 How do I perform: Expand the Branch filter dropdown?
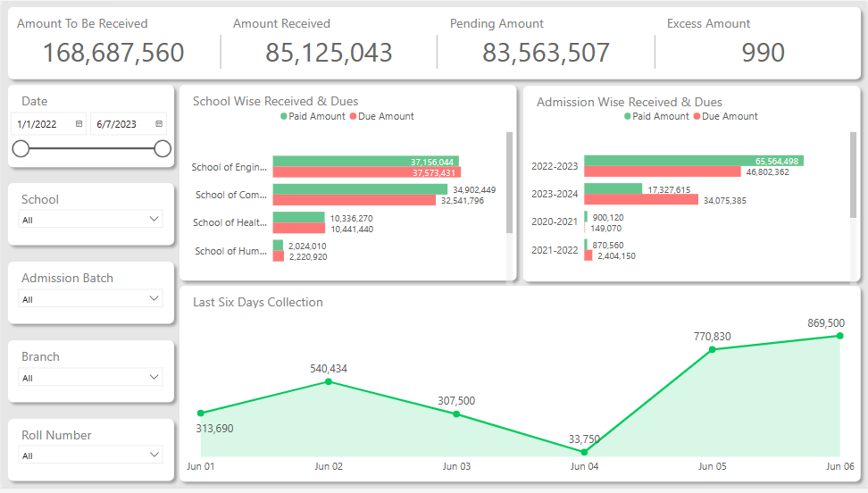154,377
